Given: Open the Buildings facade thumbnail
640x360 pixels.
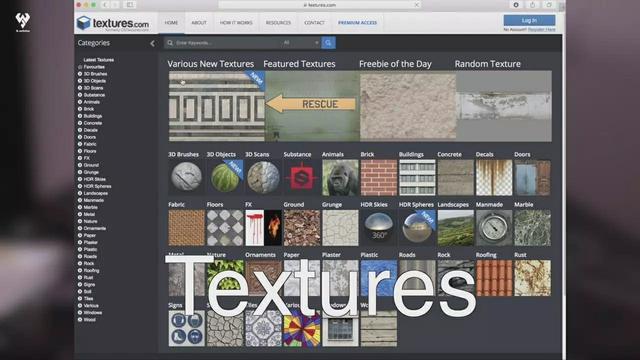Looking at the screenshot, I should tap(417, 178).
